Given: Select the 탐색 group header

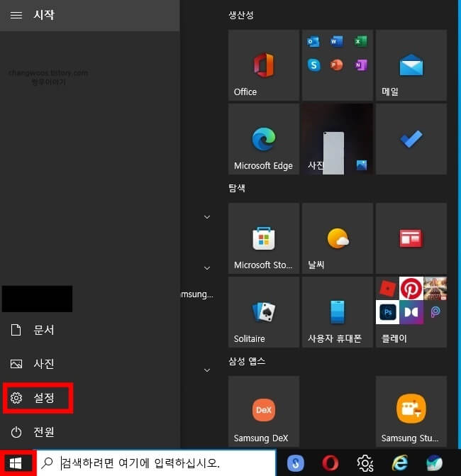Looking at the screenshot, I should (237, 188).
